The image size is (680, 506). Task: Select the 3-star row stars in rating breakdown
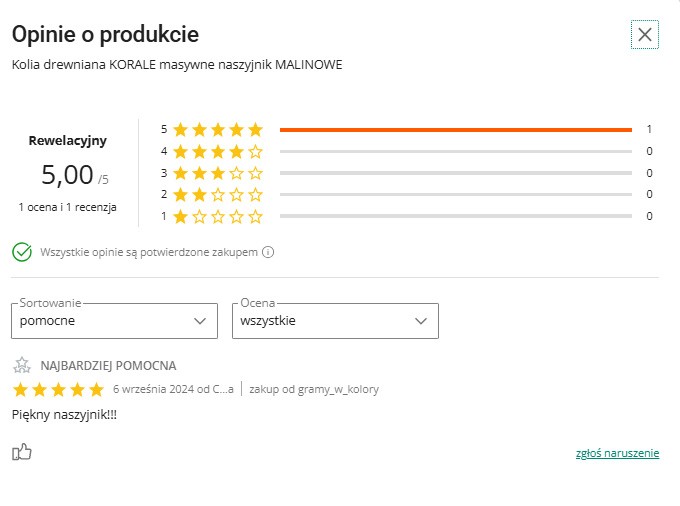[x=217, y=173]
